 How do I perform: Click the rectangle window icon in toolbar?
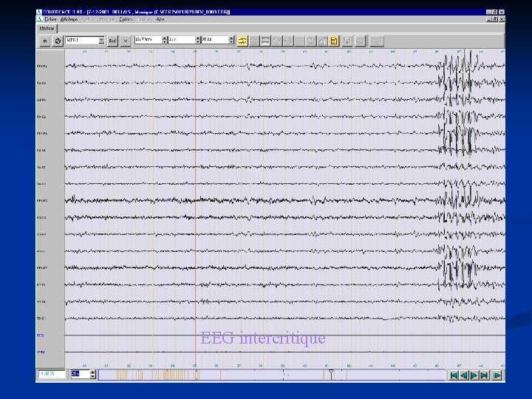[311, 41]
